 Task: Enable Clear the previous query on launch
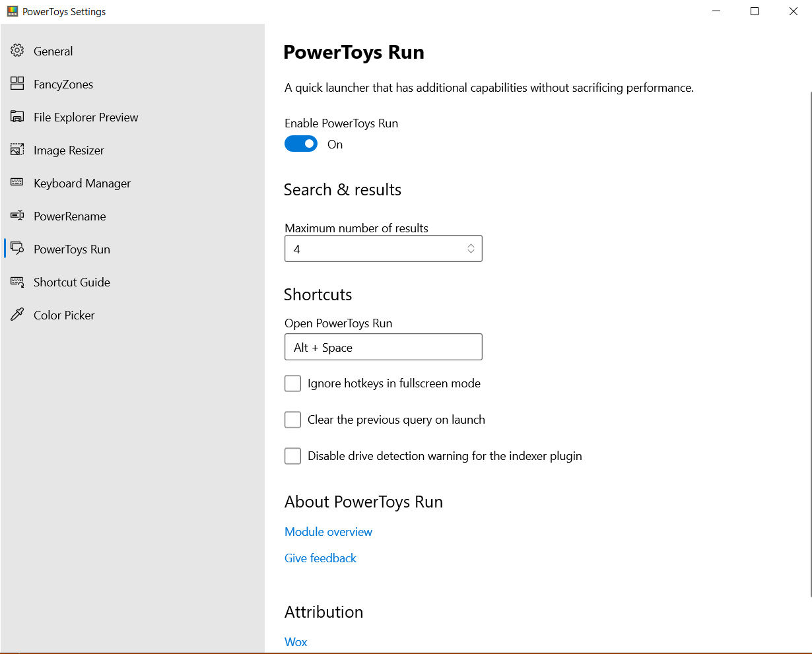click(292, 420)
